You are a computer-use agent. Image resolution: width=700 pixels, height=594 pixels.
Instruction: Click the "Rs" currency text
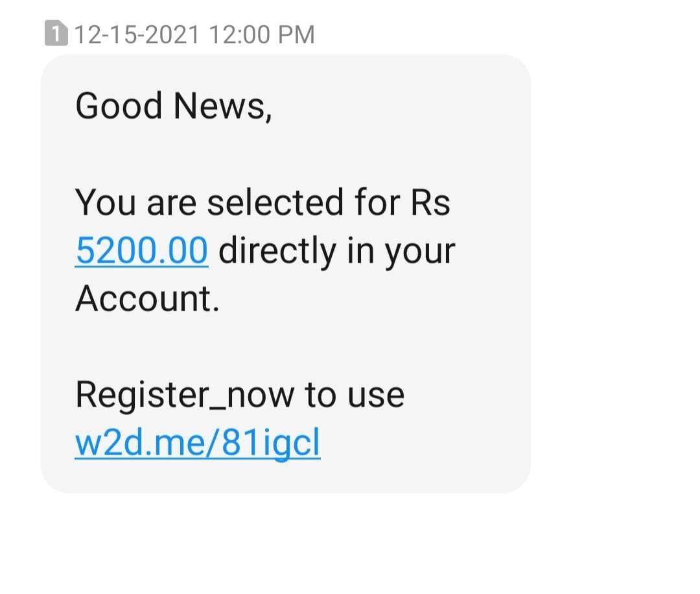(430, 203)
